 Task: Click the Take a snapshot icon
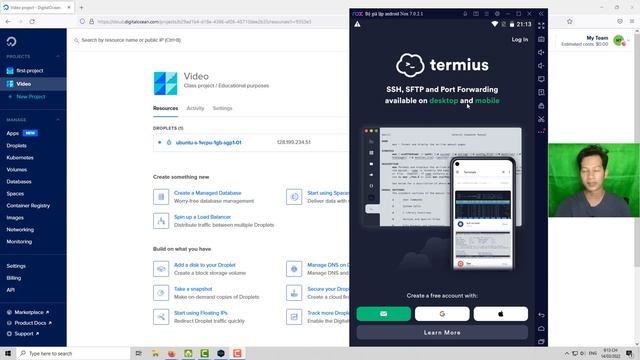161,293
